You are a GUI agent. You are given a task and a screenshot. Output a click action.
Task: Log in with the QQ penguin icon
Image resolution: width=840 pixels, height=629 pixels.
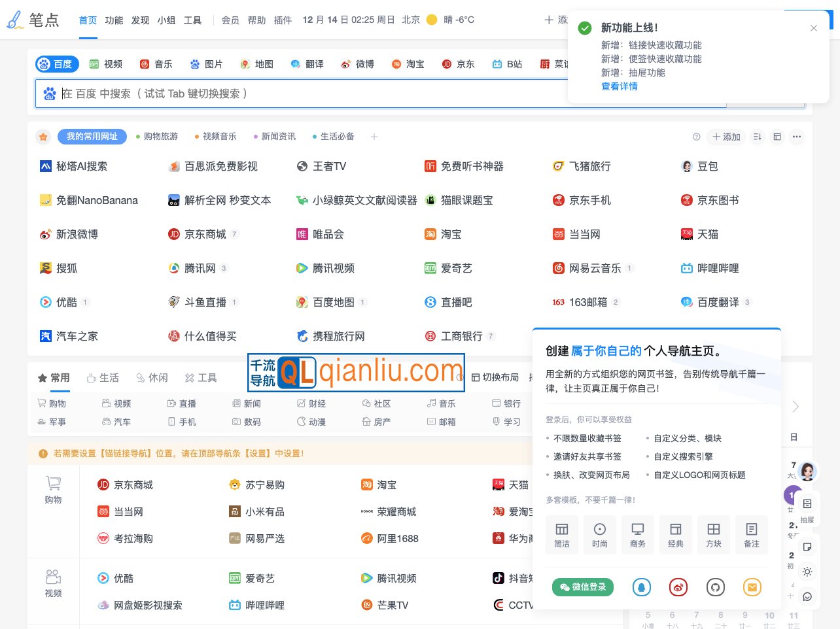pyautogui.click(x=642, y=587)
